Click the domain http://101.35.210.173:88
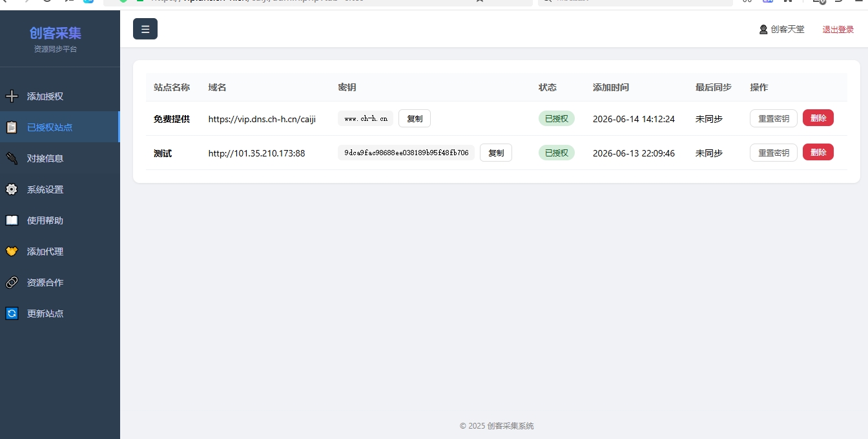The width and height of the screenshot is (868, 439). coord(256,153)
